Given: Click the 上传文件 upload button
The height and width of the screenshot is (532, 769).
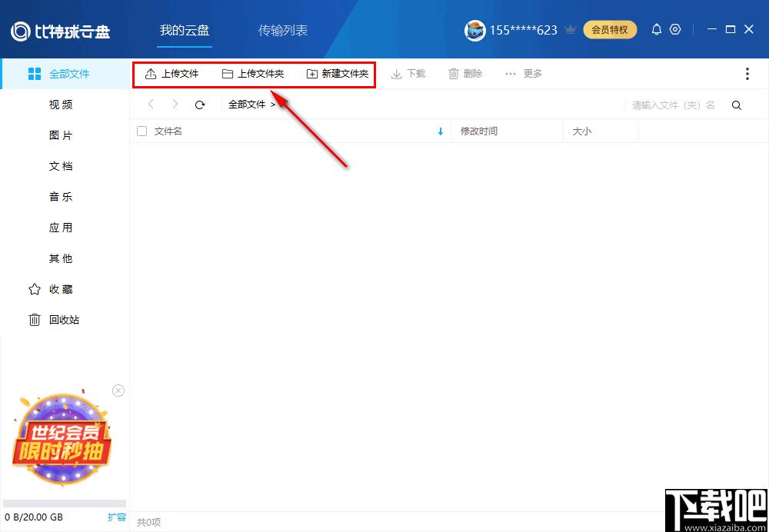Looking at the screenshot, I should [172, 74].
